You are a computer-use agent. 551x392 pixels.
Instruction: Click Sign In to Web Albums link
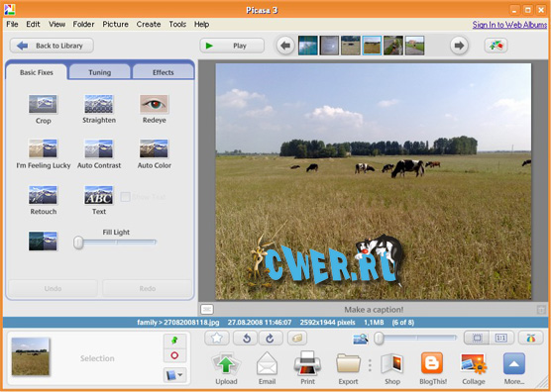pos(509,25)
